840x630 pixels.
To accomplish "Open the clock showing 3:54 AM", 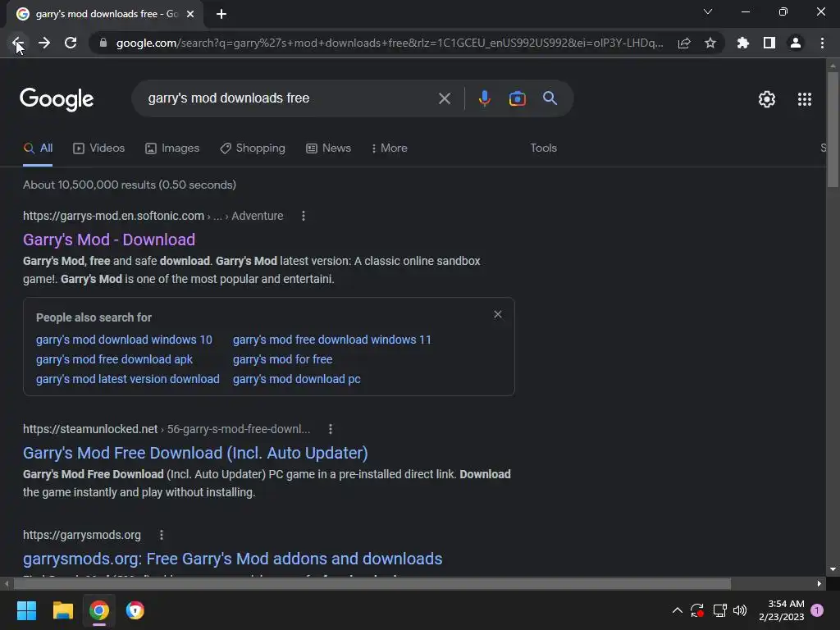I will (781, 610).
